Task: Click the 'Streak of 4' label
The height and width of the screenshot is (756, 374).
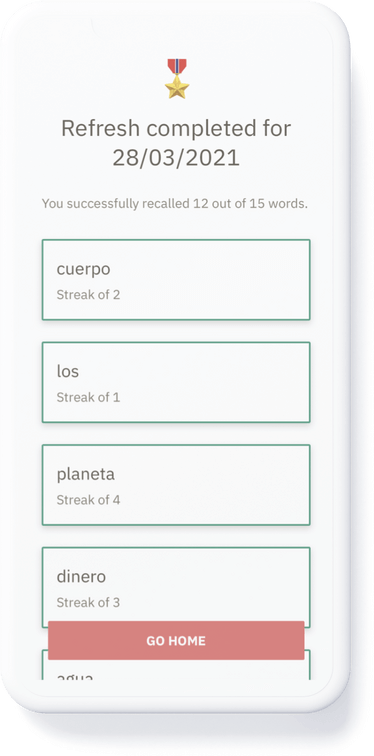Action: click(88, 500)
